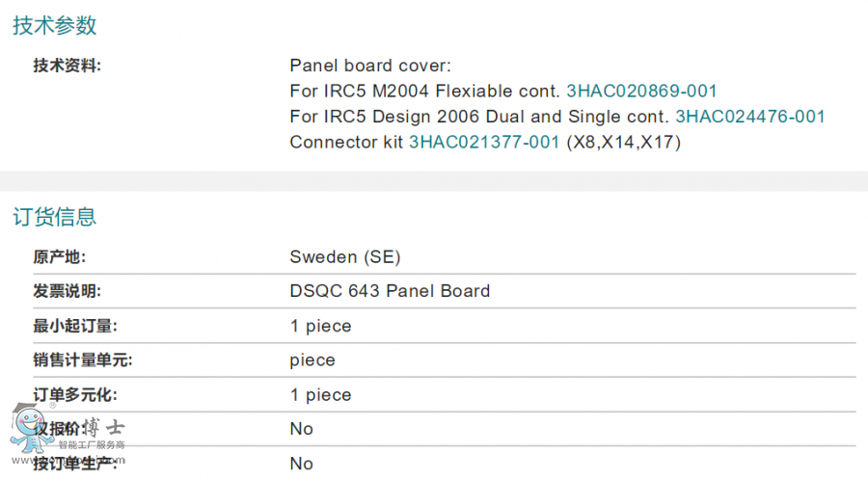Open the 3HAC020869-001 part link
Screen dimensions: 868x479
pyautogui.click(x=641, y=92)
